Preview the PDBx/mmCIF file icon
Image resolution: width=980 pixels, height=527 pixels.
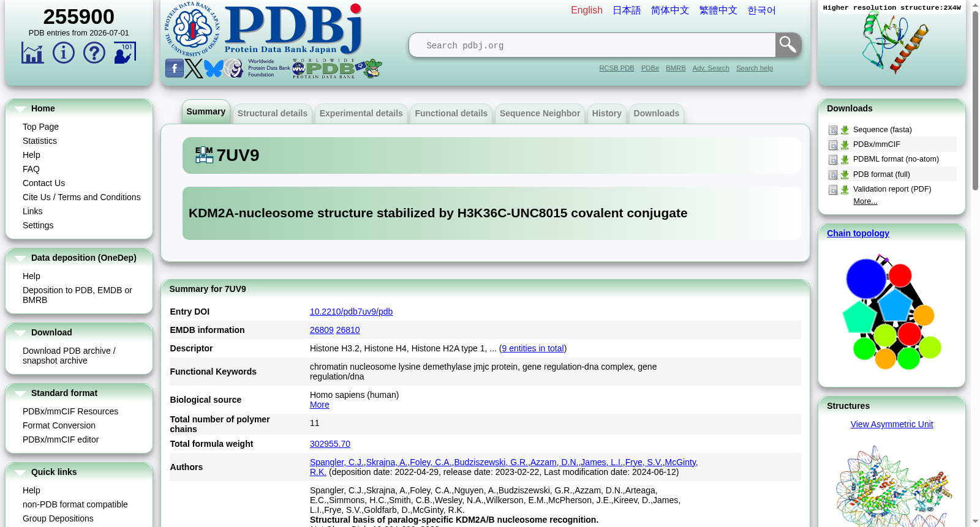[x=833, y=145]
